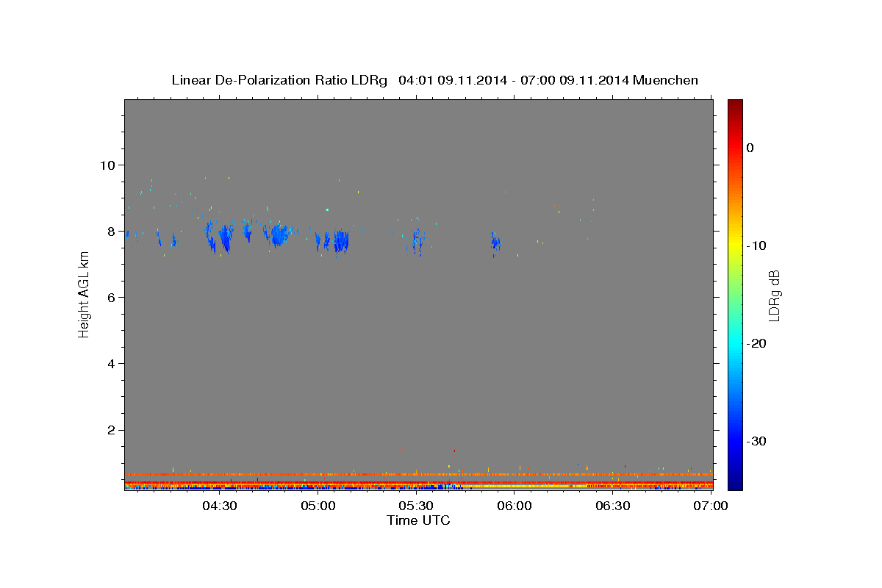Select the 04:30 time tick label
This screenshot has height=588, width=882.
tap(219, 506)
